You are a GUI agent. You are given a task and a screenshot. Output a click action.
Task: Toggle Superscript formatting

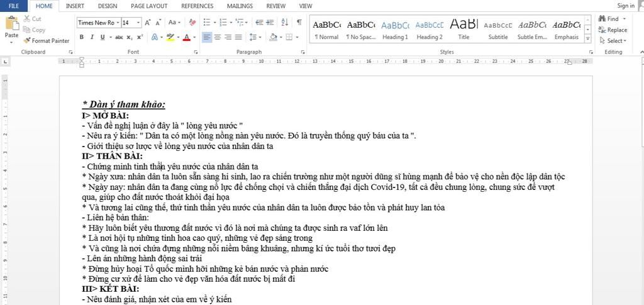point(140,37)
